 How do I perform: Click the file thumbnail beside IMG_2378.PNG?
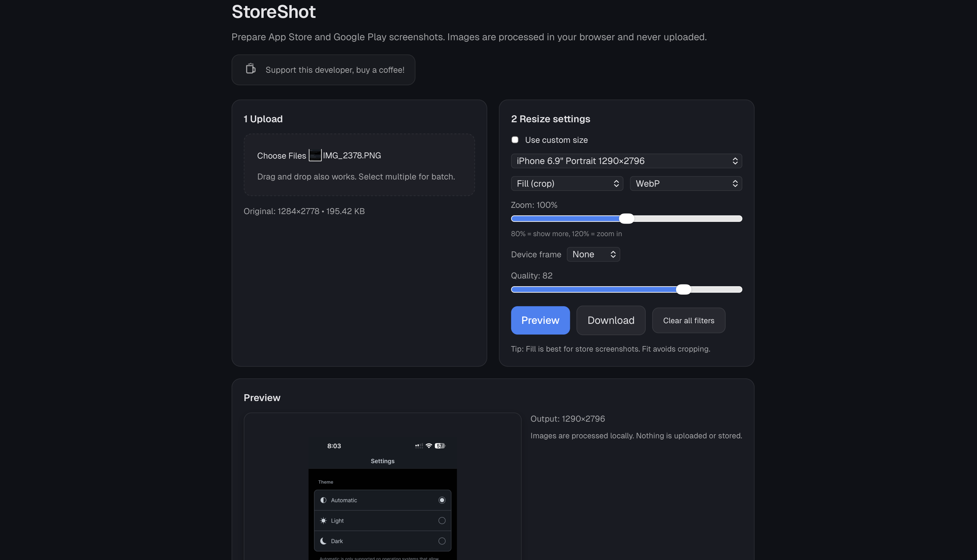315,155
